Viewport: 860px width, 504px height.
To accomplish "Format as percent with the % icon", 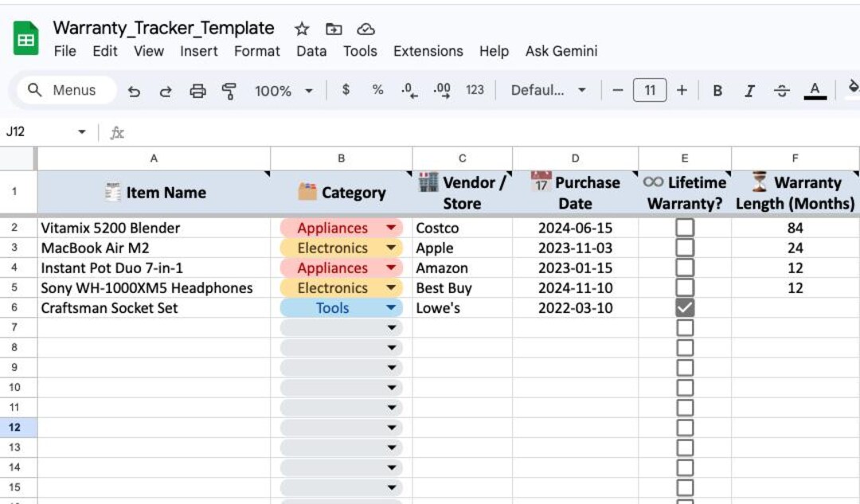I will [377, 90].
